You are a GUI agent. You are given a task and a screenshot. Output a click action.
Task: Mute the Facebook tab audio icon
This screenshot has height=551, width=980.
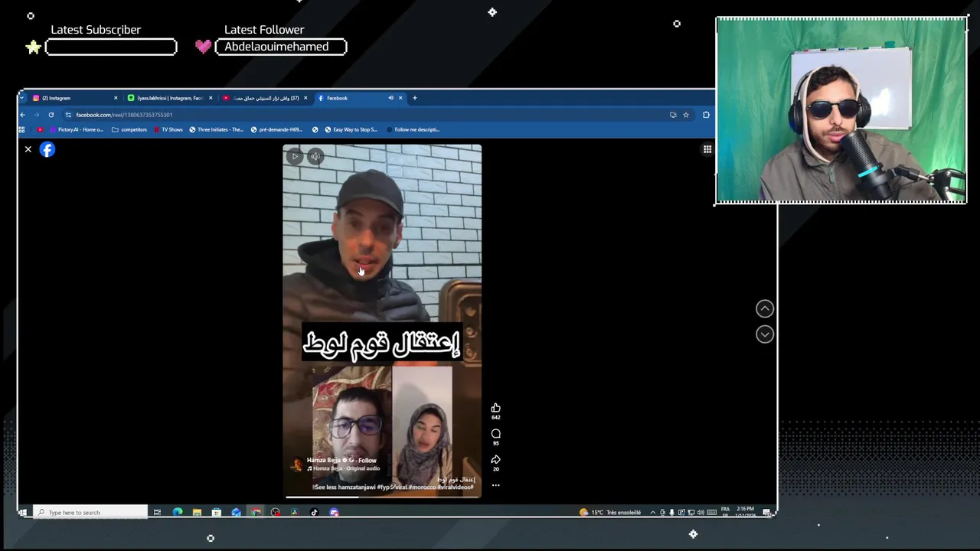[390, 98]
